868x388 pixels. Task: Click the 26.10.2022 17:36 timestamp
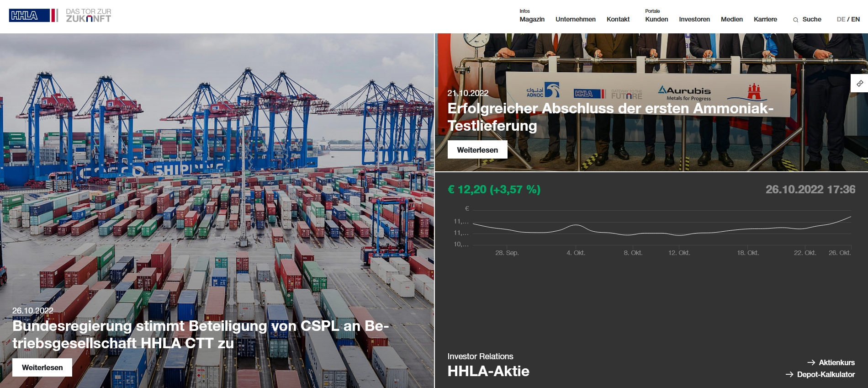pos(810,189)
